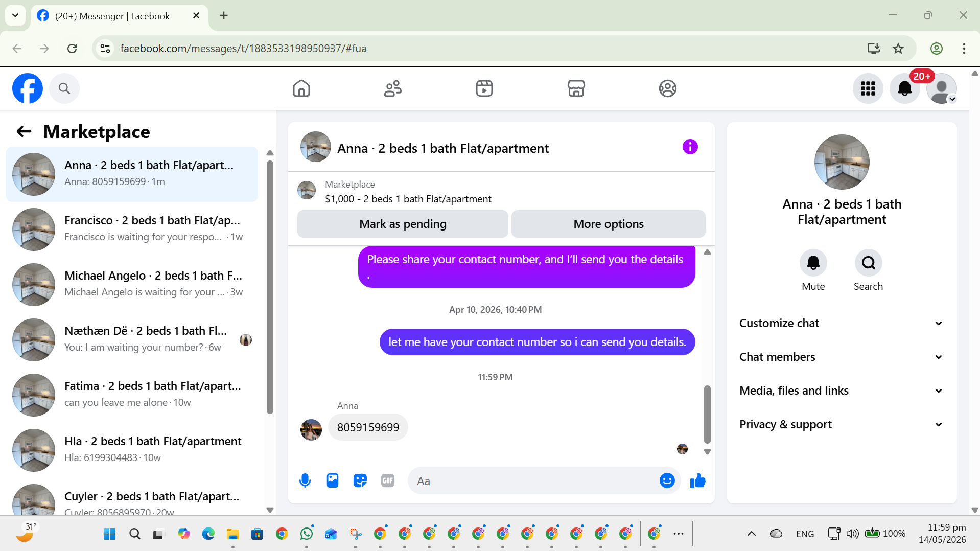Search within the conversation
The width and height of the screenshot is (980, 551).
click(x=868, y=263)
